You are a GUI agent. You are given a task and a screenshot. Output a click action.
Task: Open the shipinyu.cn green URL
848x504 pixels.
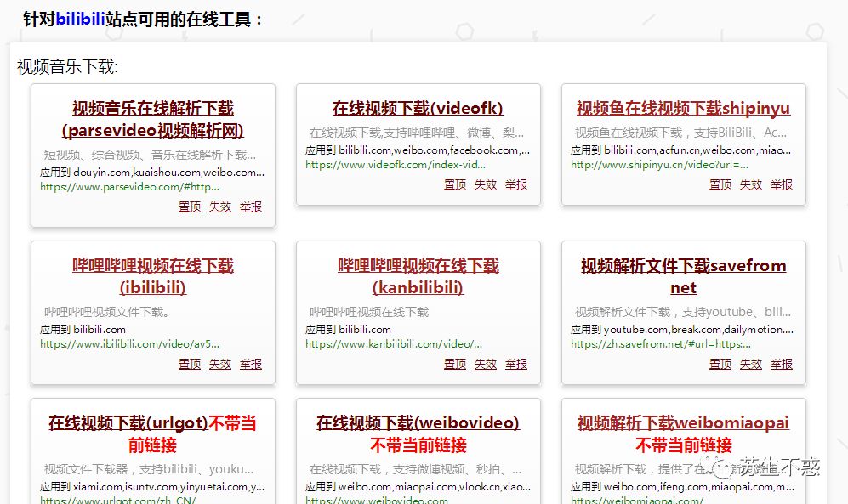(660, 165)
